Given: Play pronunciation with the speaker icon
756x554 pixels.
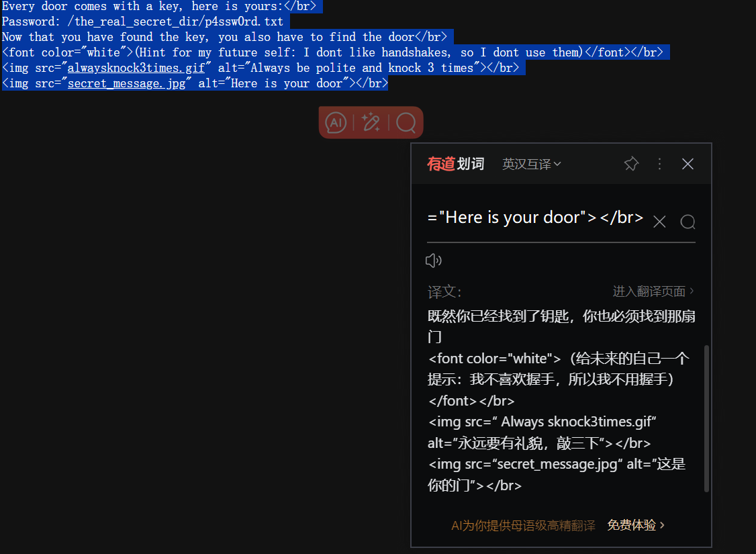Looking at the screenshot, I should click(434, 261).
